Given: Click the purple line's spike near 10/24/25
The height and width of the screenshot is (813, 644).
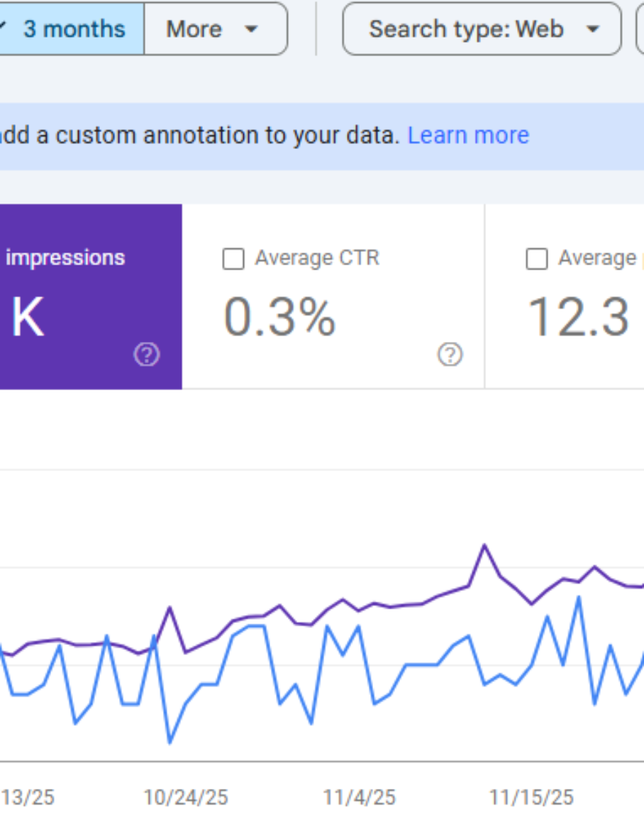Looking at the screenshot, I should tap(170, 608).
